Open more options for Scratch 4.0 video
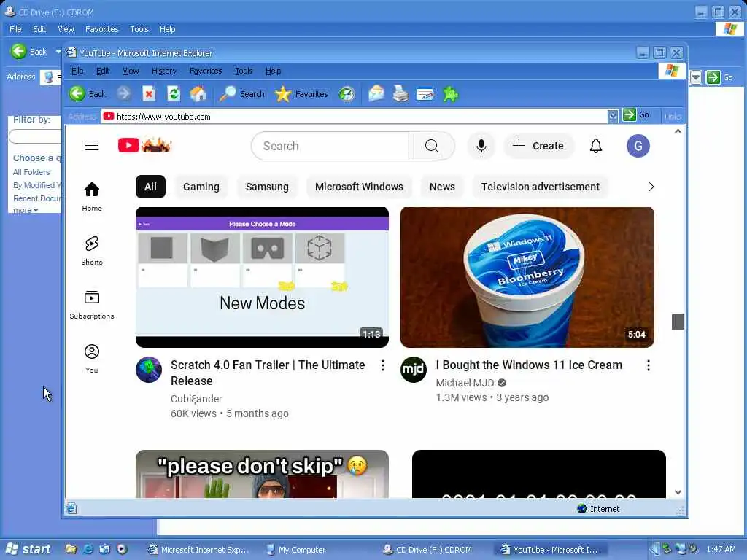The height and width of the screenshot is (560, 747). click(x=383, y=365)
